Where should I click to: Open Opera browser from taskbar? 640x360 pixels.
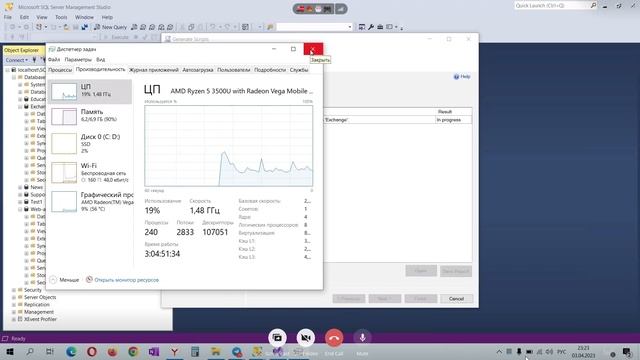[91, 351]
